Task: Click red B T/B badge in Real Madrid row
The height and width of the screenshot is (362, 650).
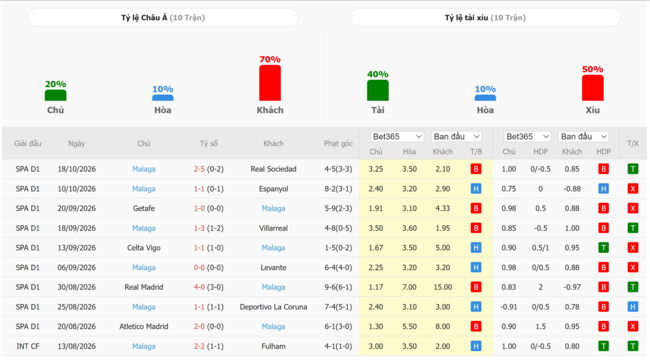Action: click(x=476, y=287)
